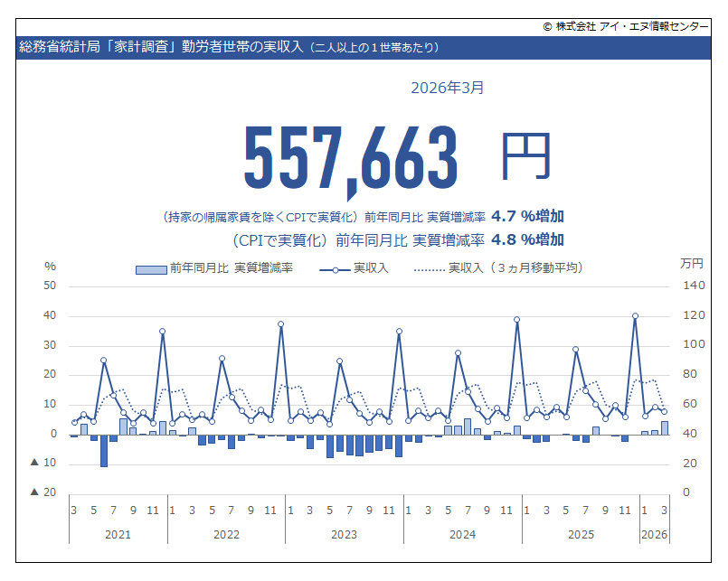Click the ▲ 10 tick label
Image resolution: width=728 pixels, height=581 pixels.
43,463
